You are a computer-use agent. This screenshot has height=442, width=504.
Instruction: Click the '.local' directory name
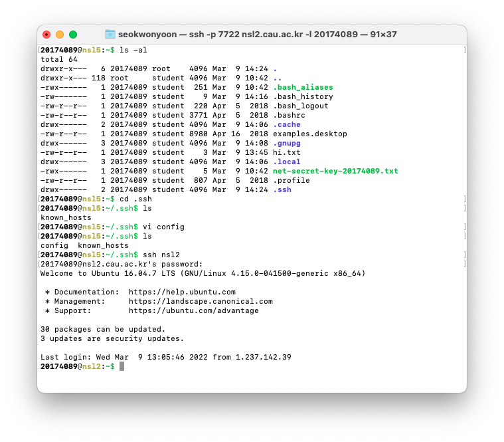tap(287, 162)
